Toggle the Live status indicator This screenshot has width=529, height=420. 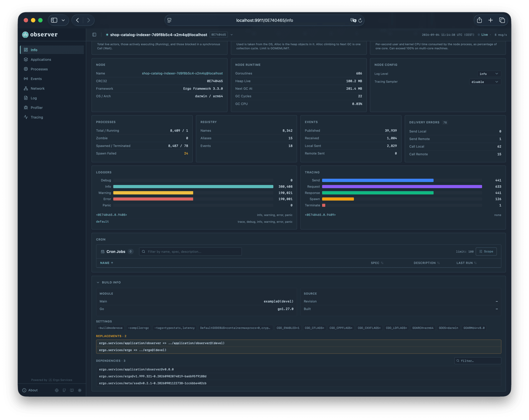(483, 35)
